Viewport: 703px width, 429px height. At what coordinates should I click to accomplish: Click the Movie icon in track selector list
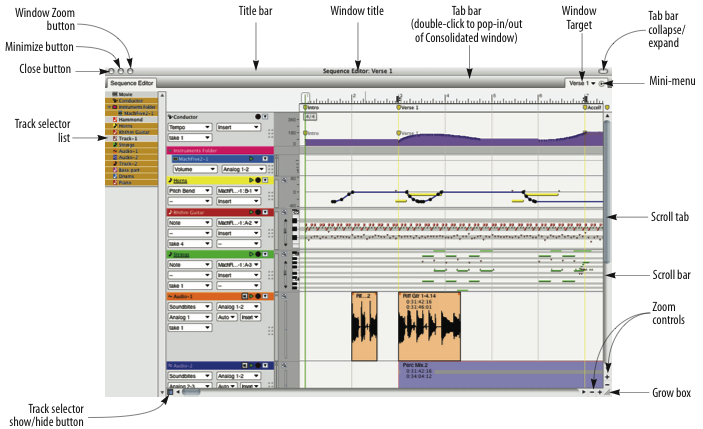point(114,94)
